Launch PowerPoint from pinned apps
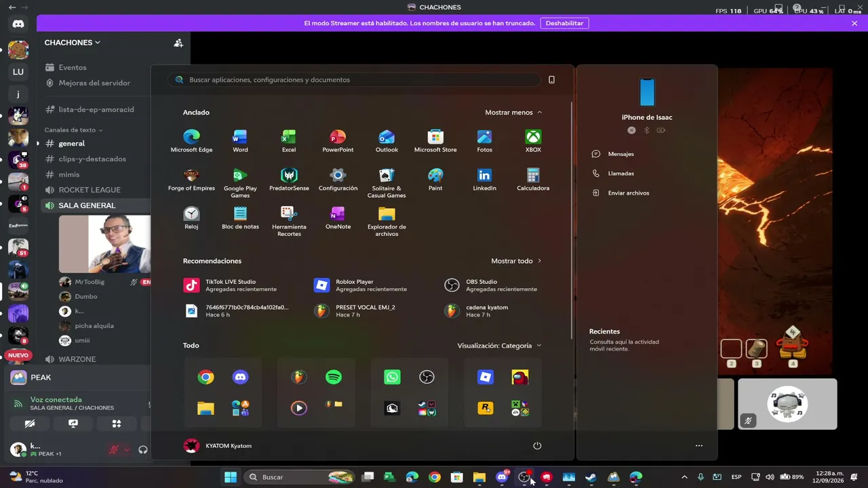The image size is (868, 488). click(x=338, y=141)
